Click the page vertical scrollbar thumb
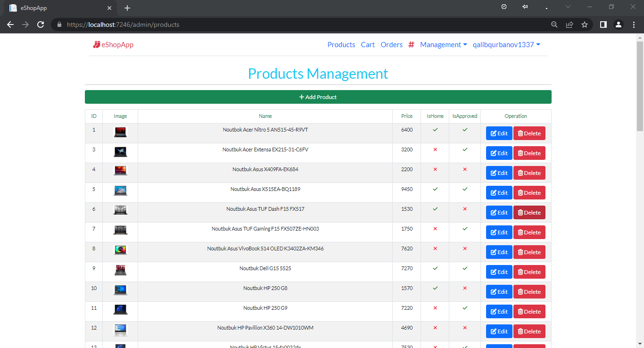 pos(640,86)
